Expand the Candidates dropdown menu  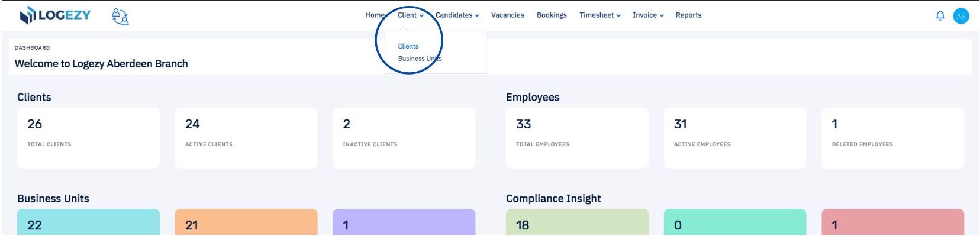tap(457, 15)
